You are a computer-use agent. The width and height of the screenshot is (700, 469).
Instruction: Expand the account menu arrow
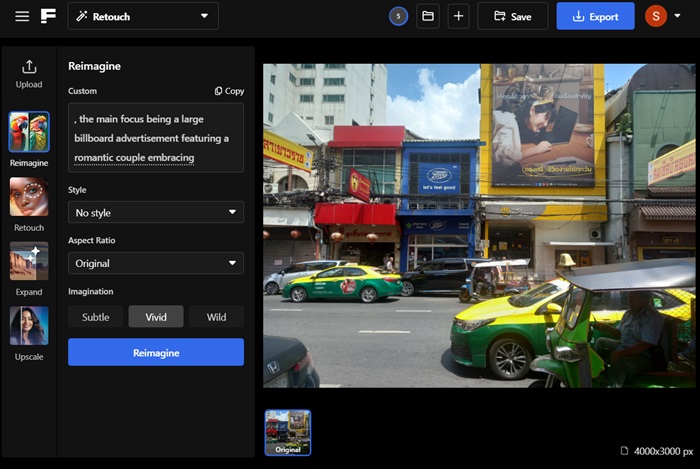point(677,16)
